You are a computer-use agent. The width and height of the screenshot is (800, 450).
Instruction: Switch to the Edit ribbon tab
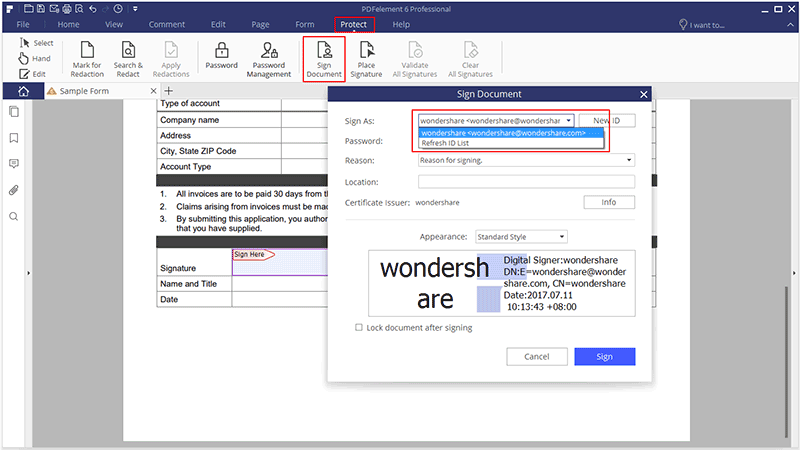tap(218, 24)
